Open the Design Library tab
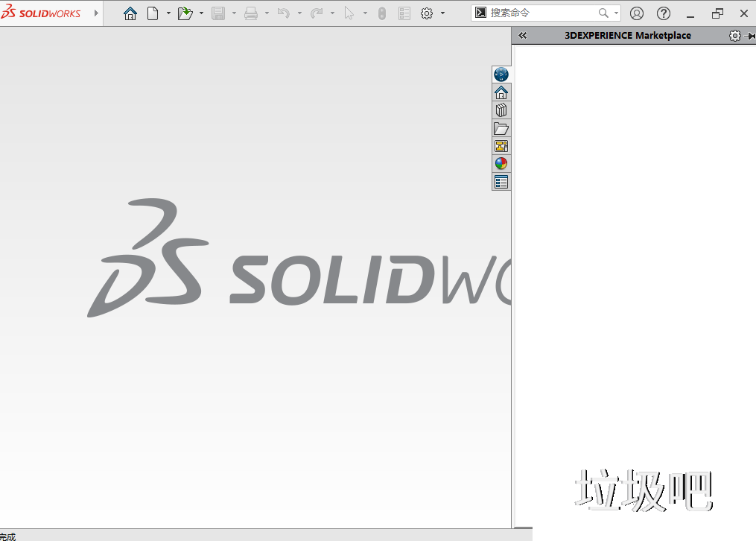 click(x=501, y=110)
